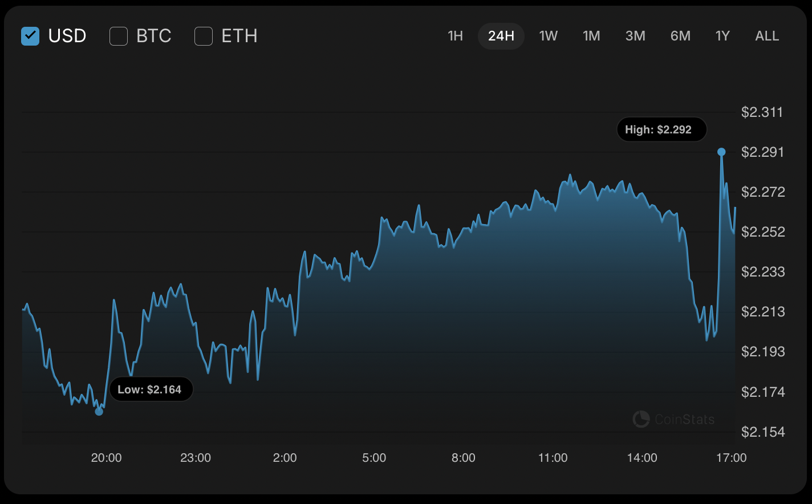The height and width of the screenshot is (504, 812).
Task: Select the 1M timeframe
Action: coord(591,35)
